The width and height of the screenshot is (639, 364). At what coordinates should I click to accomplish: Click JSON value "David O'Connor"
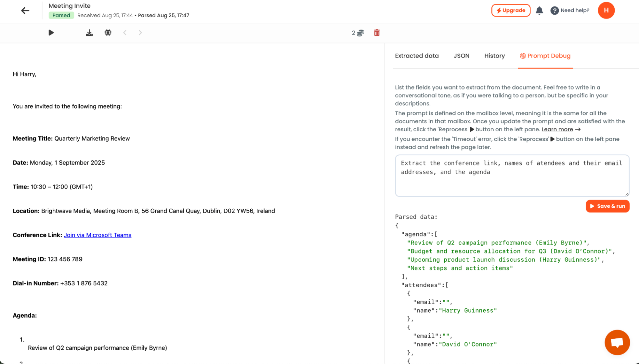[x=468, y=344]
